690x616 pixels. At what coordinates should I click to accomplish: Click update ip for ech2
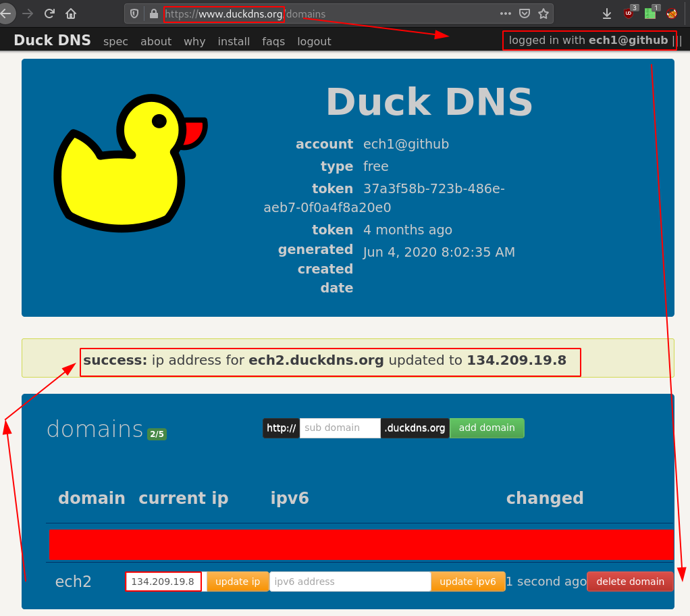tap(238, 582)
